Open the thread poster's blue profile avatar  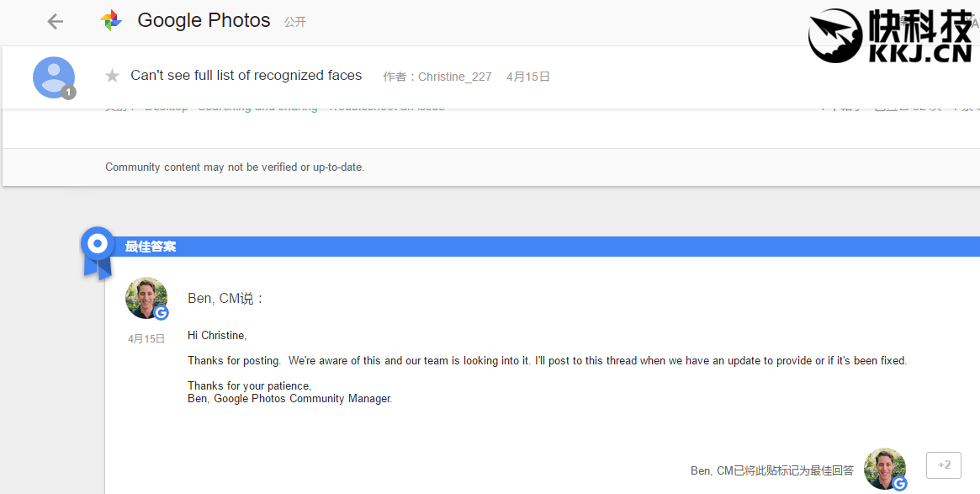[54, 77]
